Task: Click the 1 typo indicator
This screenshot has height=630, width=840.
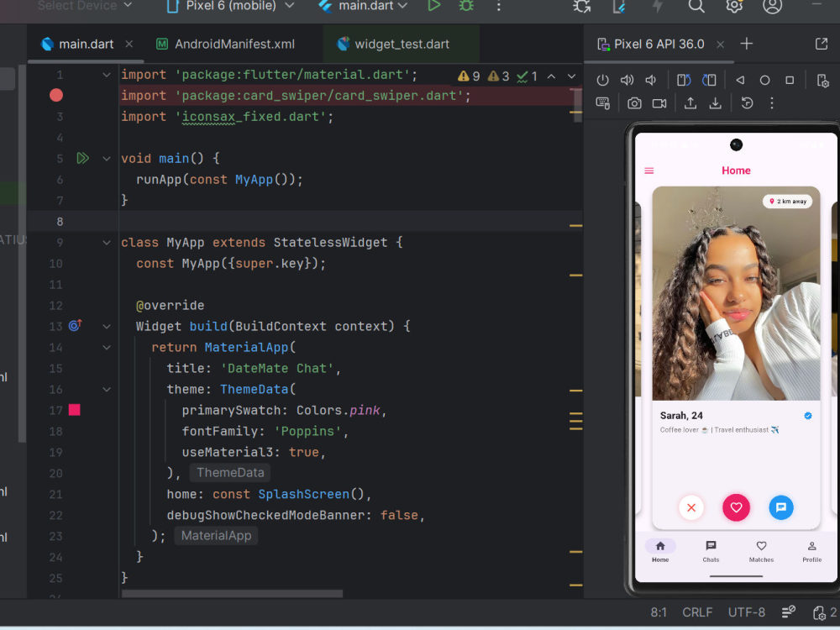Action: [528, 76]
